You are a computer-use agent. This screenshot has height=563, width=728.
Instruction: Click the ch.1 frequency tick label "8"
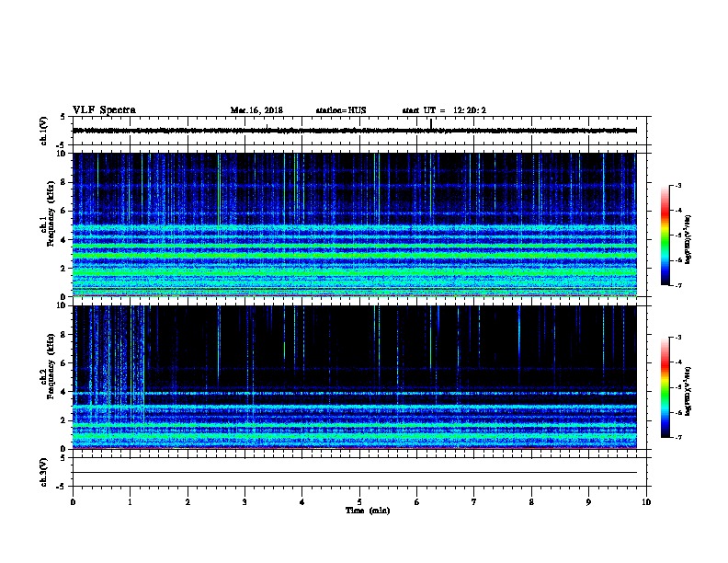click(63, 182)
